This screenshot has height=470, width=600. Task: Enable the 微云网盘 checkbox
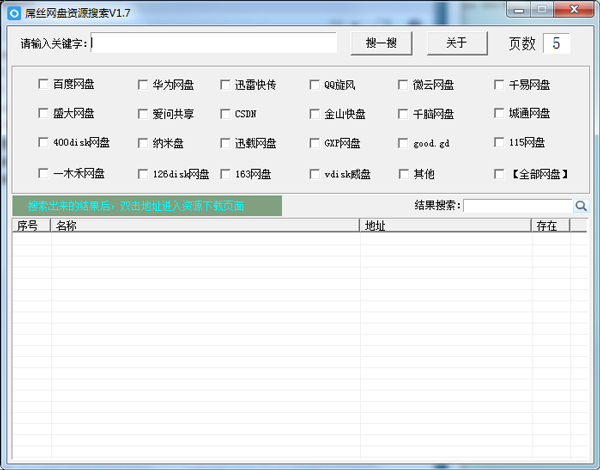(403, 85)
